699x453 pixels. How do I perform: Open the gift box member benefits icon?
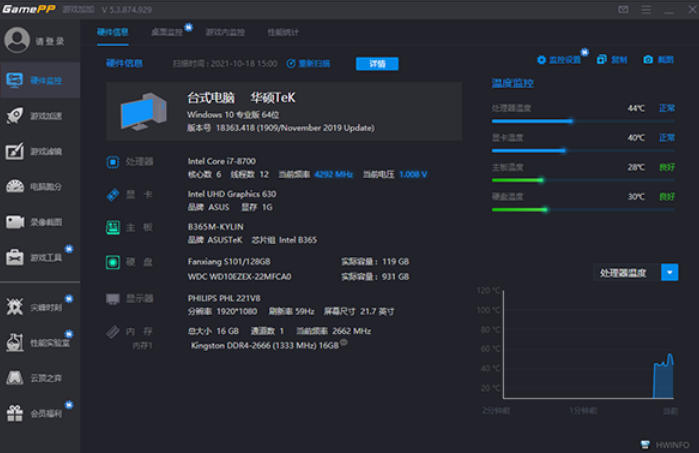click(x=15, y=413)
